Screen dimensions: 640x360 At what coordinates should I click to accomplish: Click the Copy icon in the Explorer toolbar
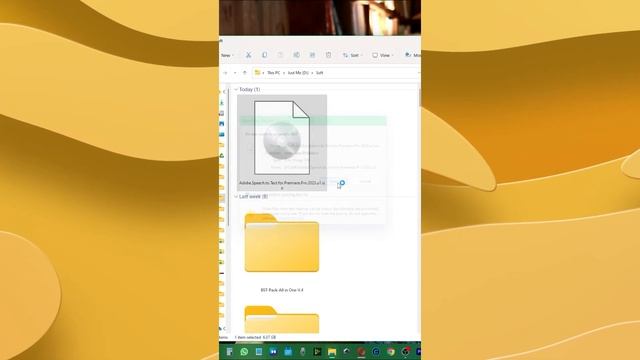tap(264, 55)
